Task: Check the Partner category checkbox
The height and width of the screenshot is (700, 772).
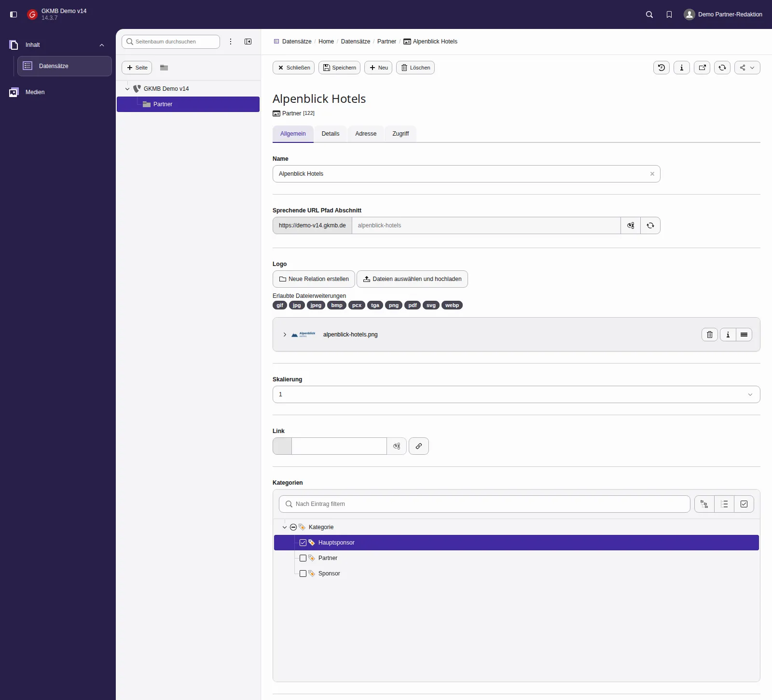Action: [303, 558]
